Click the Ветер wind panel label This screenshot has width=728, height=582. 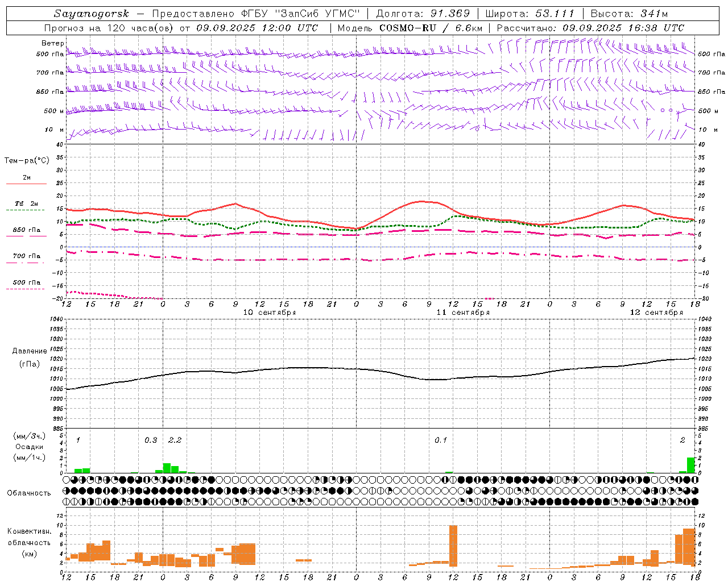(52, 43)
